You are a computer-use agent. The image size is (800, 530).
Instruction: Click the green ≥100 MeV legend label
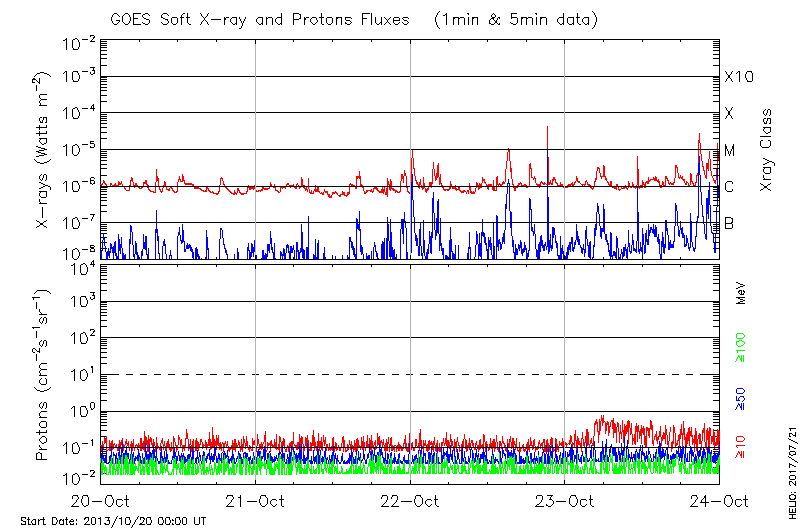741,347
